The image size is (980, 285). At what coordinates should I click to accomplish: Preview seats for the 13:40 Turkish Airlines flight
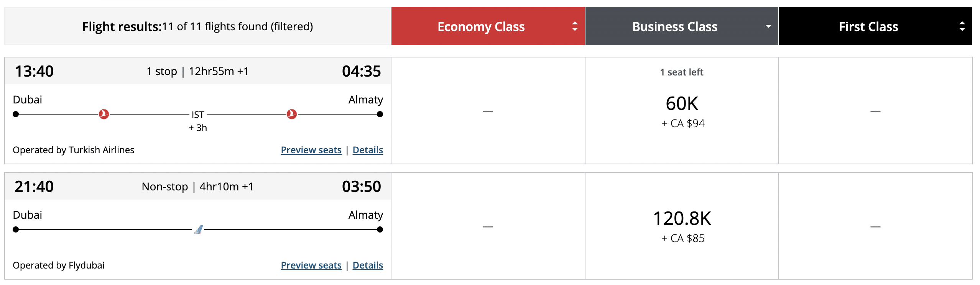[311, 150]
